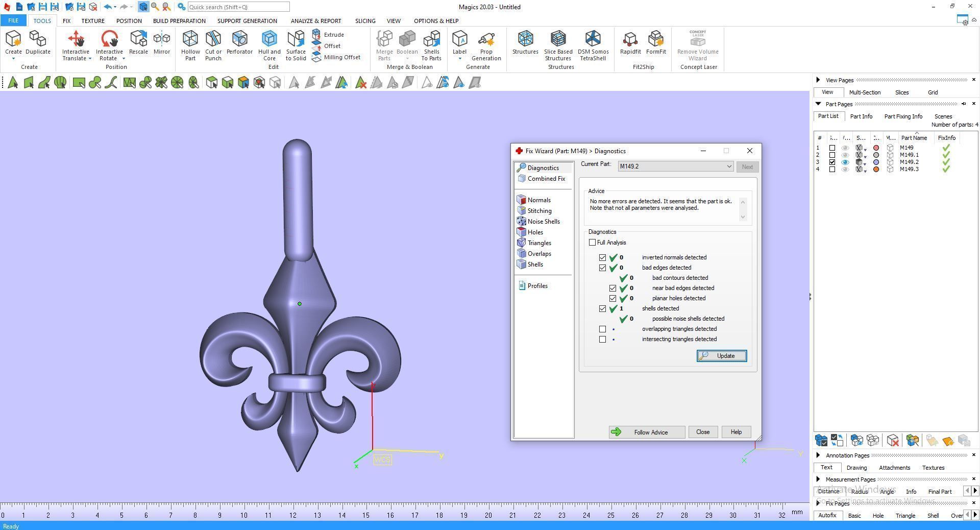980x530 pixels.
Task: Enable the Full Analysis checkbox
Action: click(x=592, y=243)
